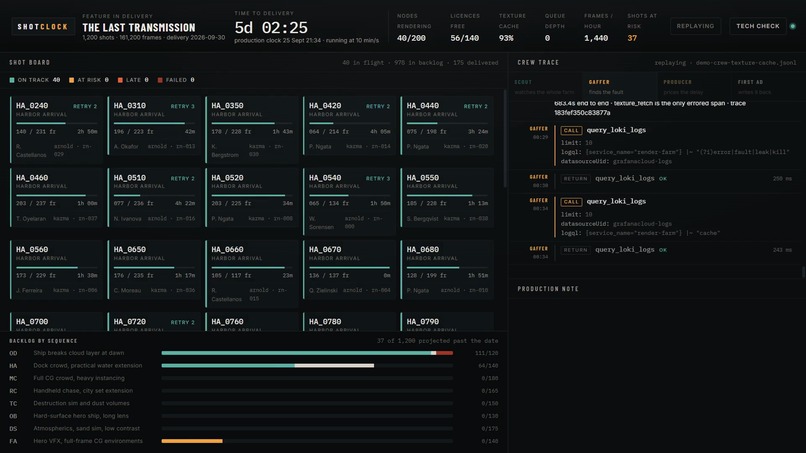This screenshot has height=453, width=806.
Task: Select the OB Hard-surface hero ship row
Action: pyautogui.click(x=253, y=416)
